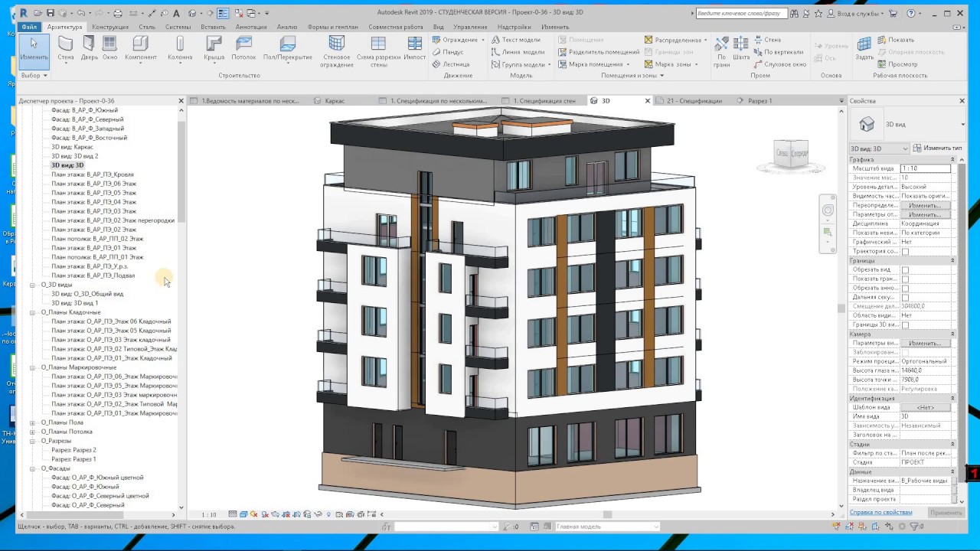Expand the О_Планы Пола tree node
This screenshot has height=551, width=980.
tap(33, 422)
